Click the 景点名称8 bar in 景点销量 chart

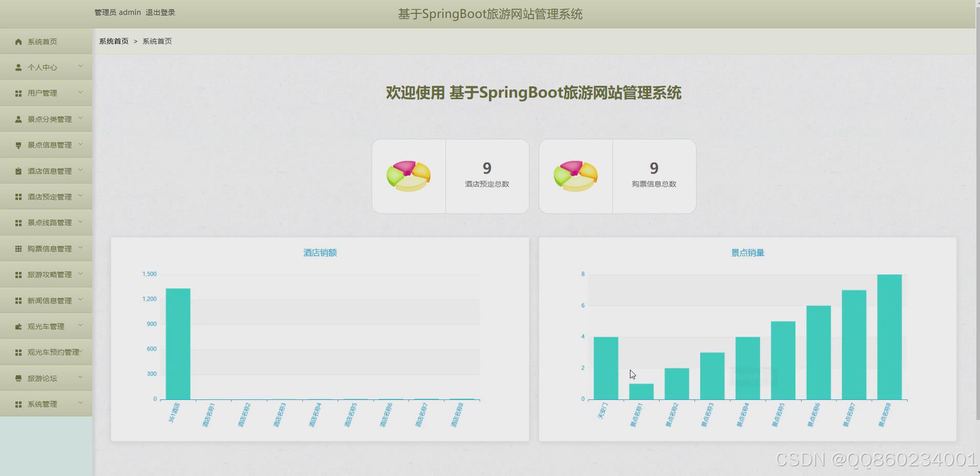click(x=889, y=336)
